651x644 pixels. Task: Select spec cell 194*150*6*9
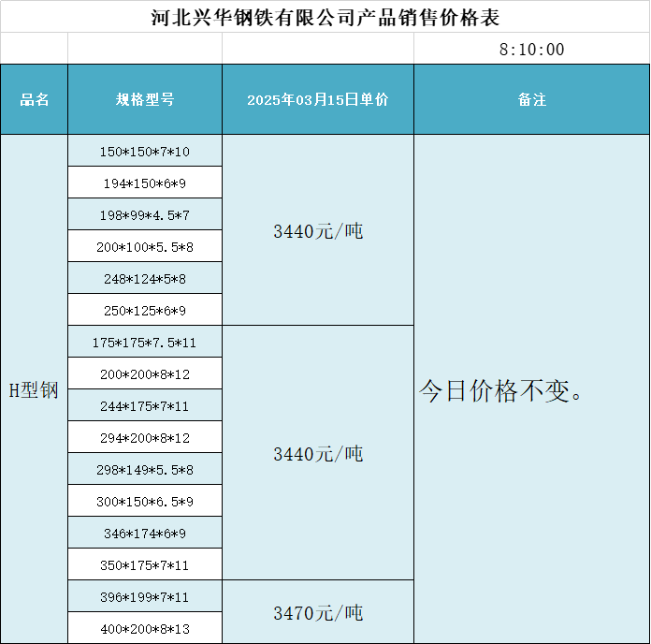pos(145,183)
